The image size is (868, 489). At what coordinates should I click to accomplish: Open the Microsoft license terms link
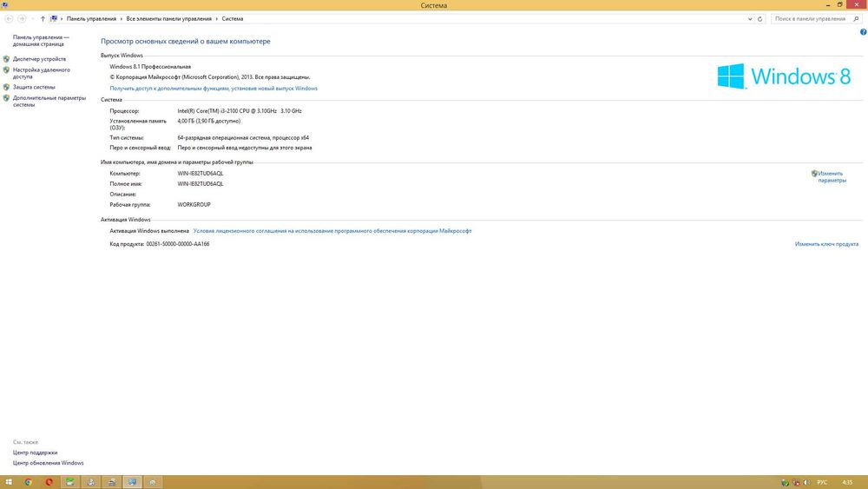pyautogui.click(x=332, y=231)
